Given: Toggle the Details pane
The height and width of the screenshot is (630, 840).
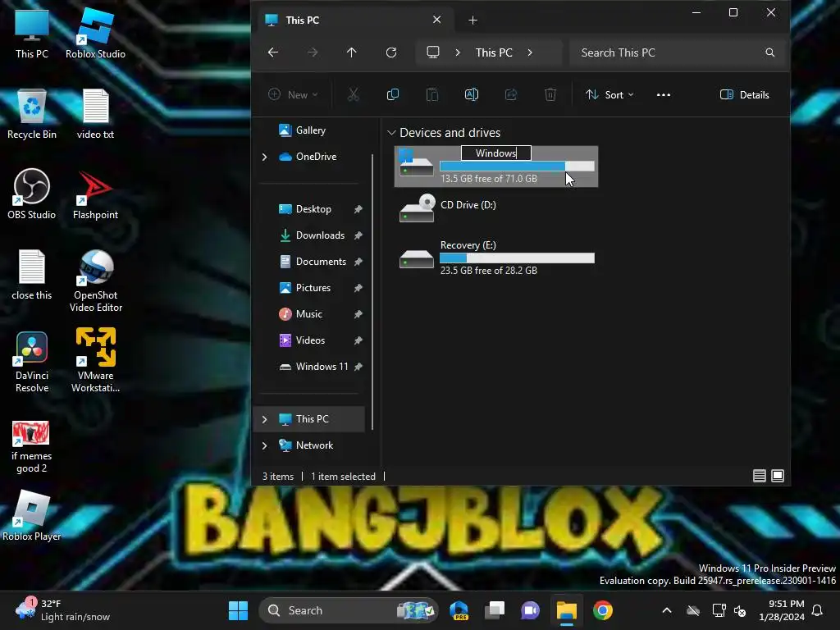Looking at the screenshot, I should 745,95.
